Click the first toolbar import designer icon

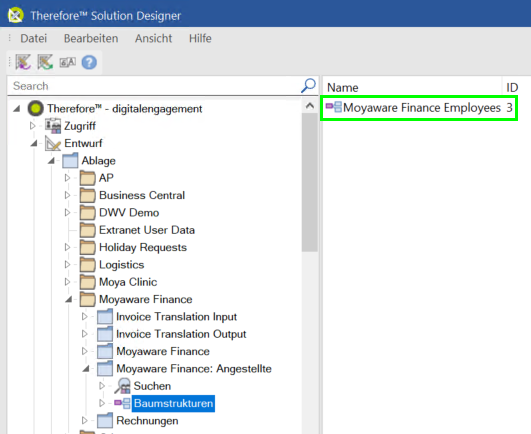23,62
